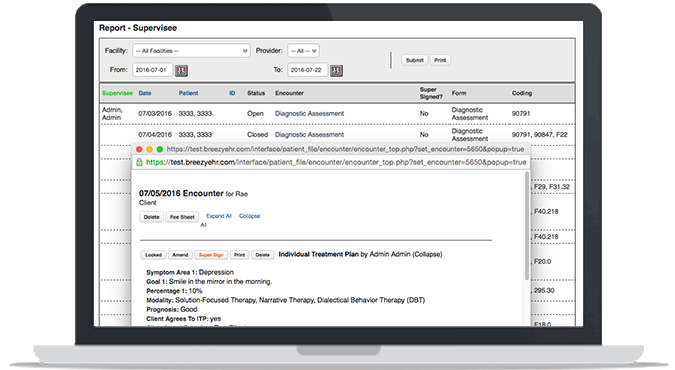Image resolution: width=675 pixels, height=370 pixels.
Task: Open the Provider dropdown
Action: tap(303, 51)
